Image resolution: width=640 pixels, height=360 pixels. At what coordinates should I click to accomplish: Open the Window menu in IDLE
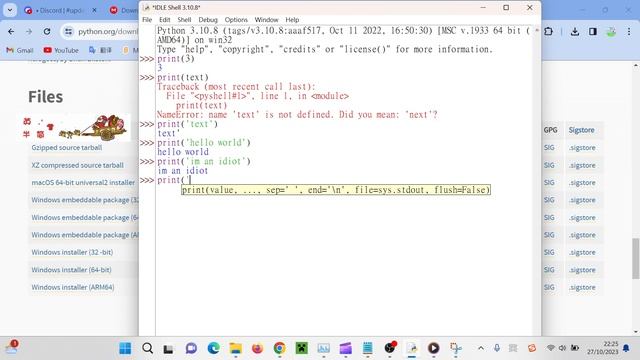[x=266, y=20]
